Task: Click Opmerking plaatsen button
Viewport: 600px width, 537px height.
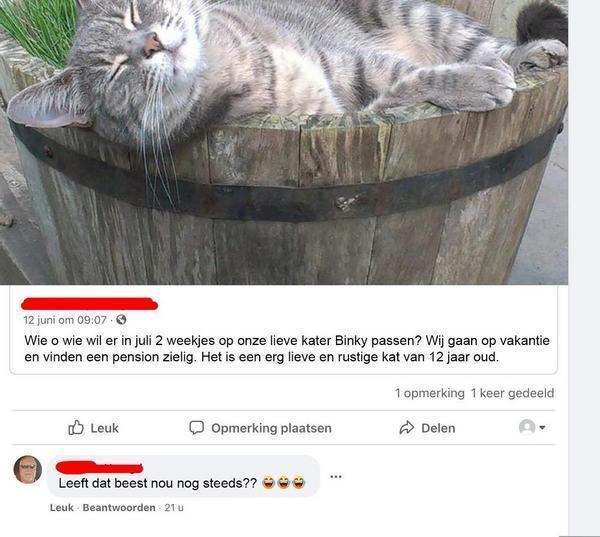Action: point(260,428)
